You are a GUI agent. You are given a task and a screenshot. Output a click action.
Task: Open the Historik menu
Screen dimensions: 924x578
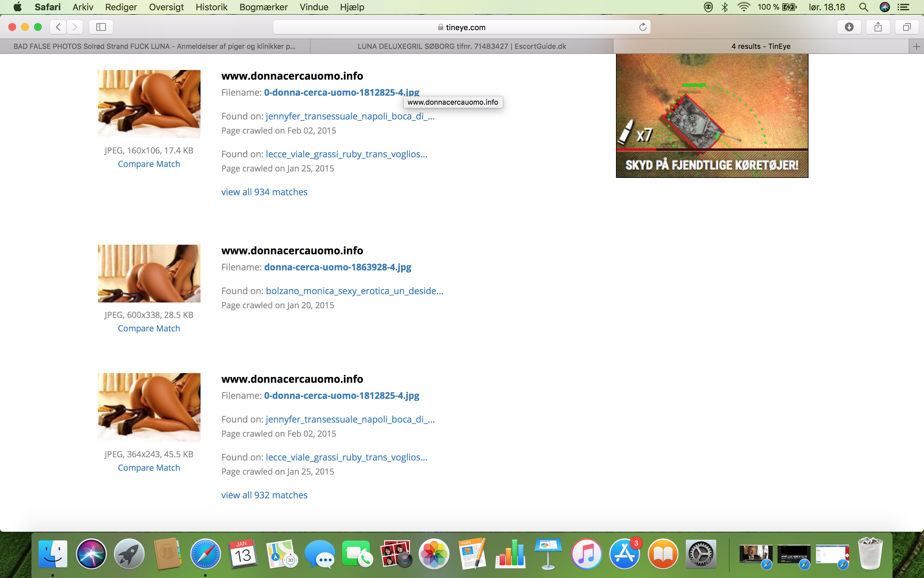pyautogui.click(x=211, y=7)
